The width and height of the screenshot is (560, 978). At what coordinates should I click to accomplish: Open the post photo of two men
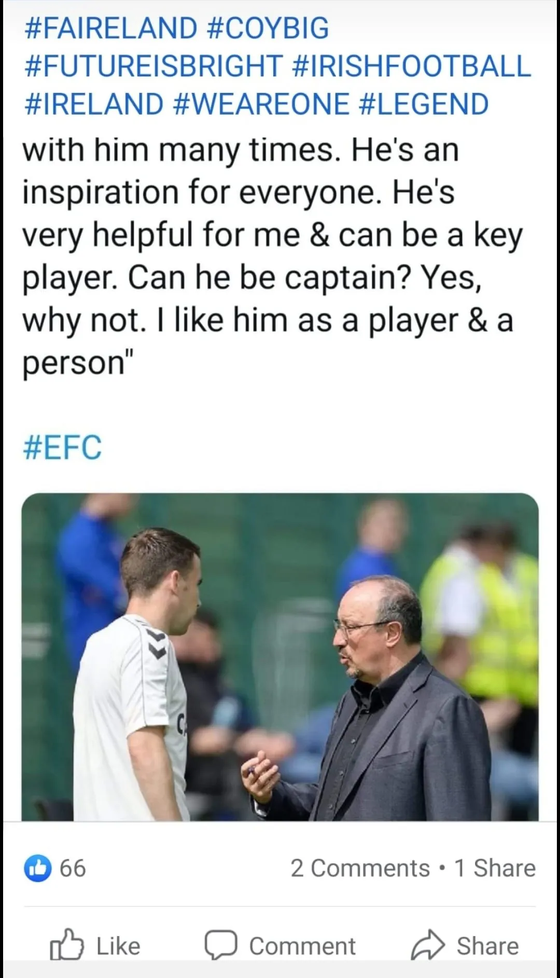(280, 656)
